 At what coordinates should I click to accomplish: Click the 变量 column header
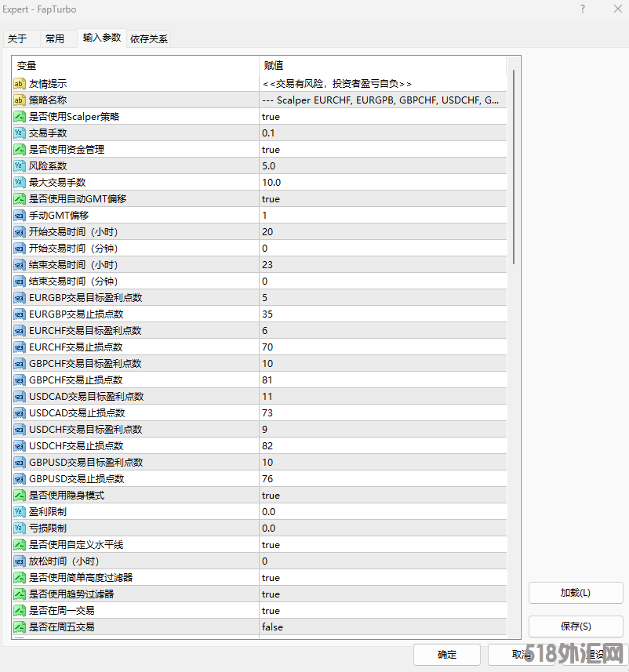[136, 66]
